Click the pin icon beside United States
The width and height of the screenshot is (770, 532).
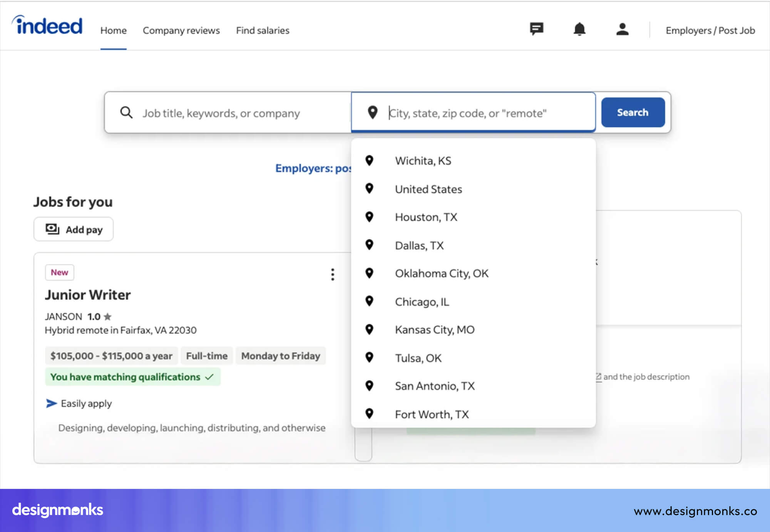tap(369, 189)
